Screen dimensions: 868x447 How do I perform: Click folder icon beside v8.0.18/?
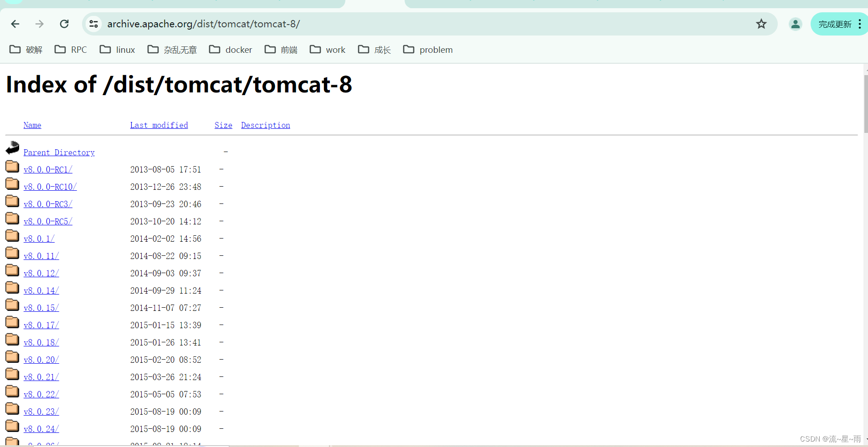point(12,339)
